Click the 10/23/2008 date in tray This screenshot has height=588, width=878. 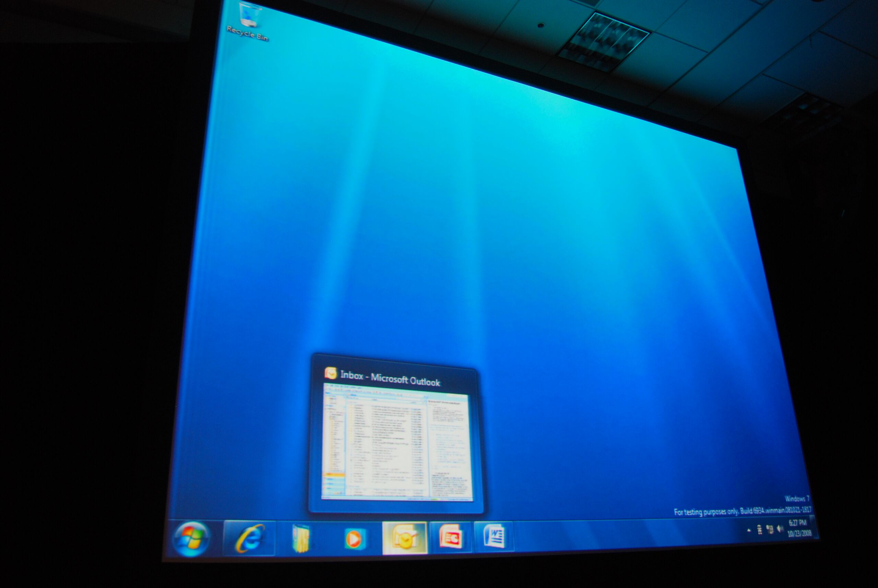coord(799,533)
